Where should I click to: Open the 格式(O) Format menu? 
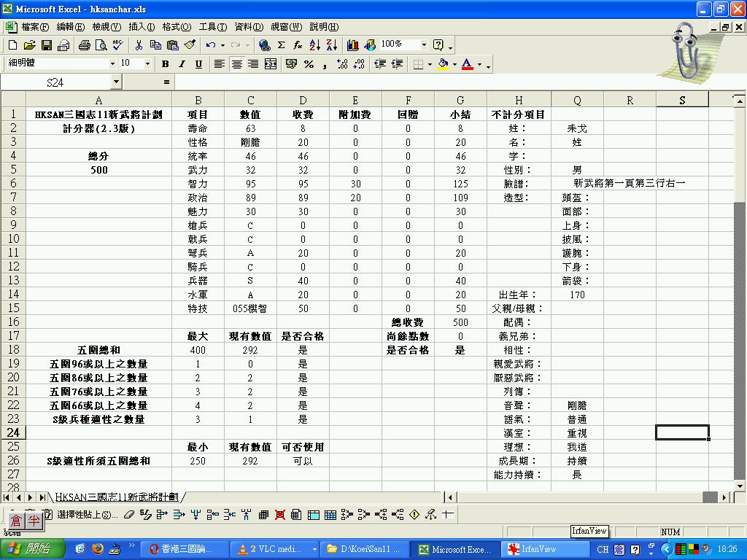click(x=177, y=27)
